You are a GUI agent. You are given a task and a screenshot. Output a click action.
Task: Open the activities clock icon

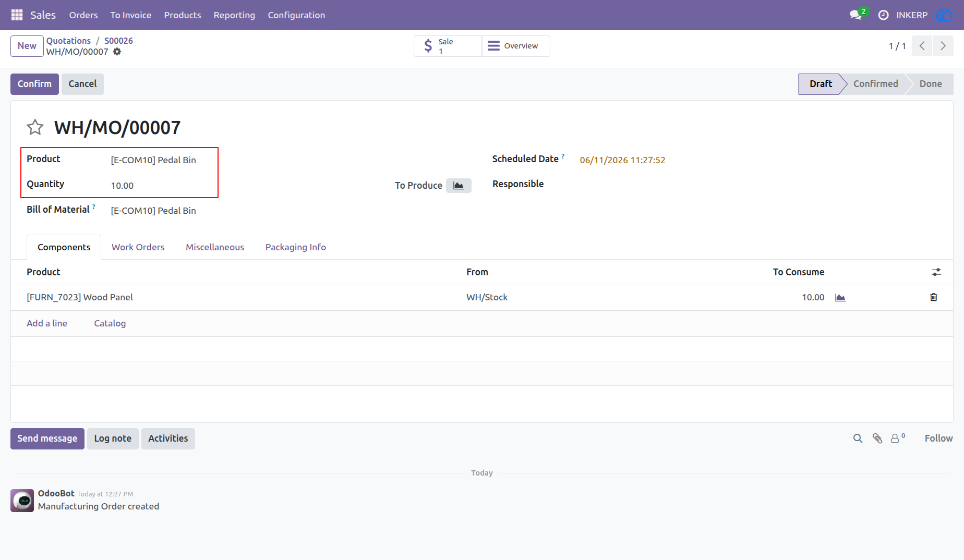883,15
